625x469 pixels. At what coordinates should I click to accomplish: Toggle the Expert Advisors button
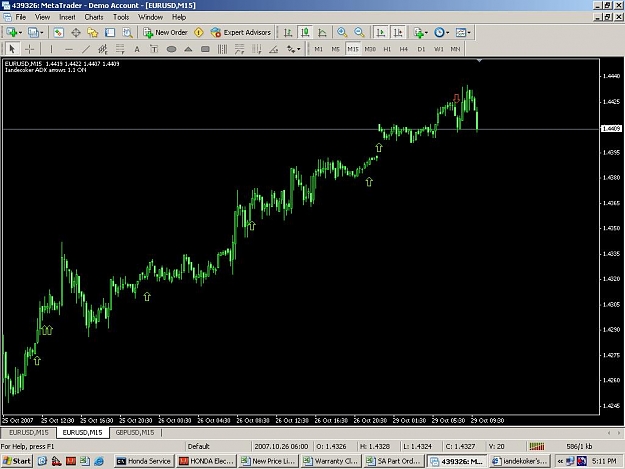(x=241, y=33)
